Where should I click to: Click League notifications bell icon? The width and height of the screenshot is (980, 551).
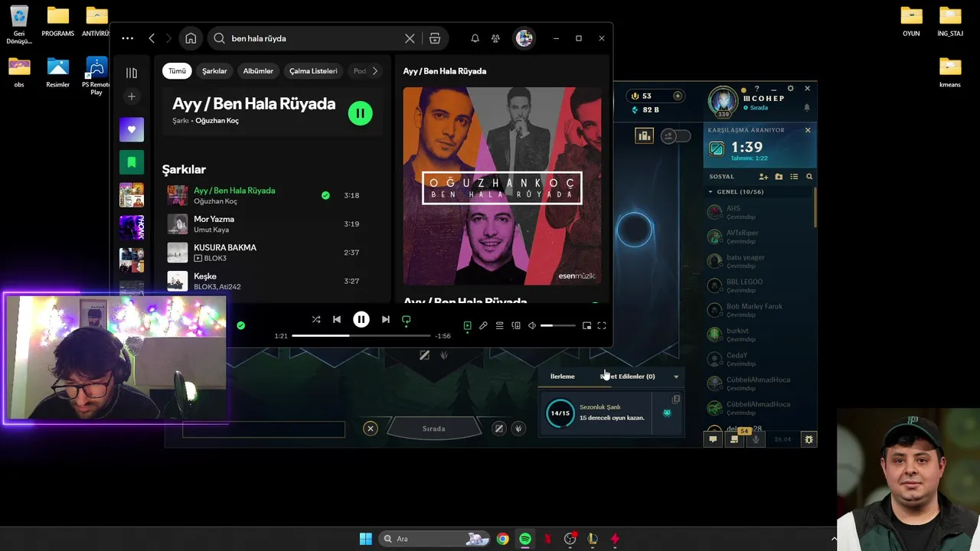806,108
